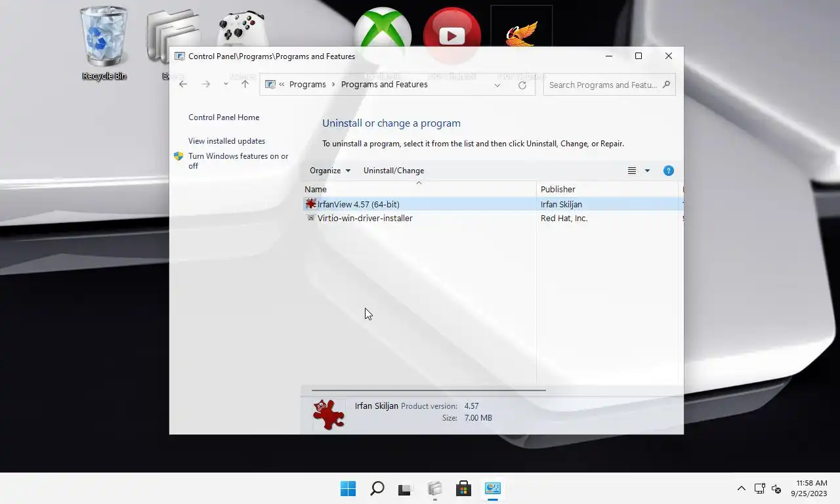
Task: Click the Virtio-win-driver-installer row icon
Action: click(x=310, y=218)
